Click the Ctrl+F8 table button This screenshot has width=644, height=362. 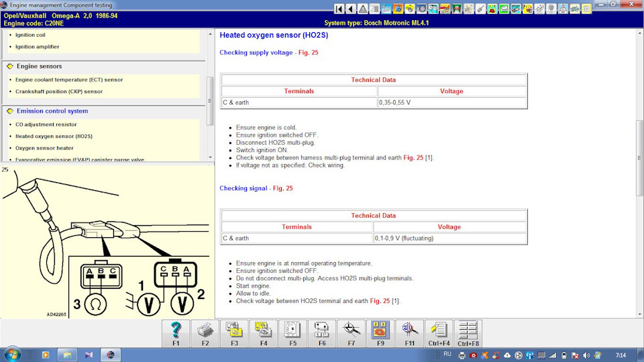coord(468,333)
